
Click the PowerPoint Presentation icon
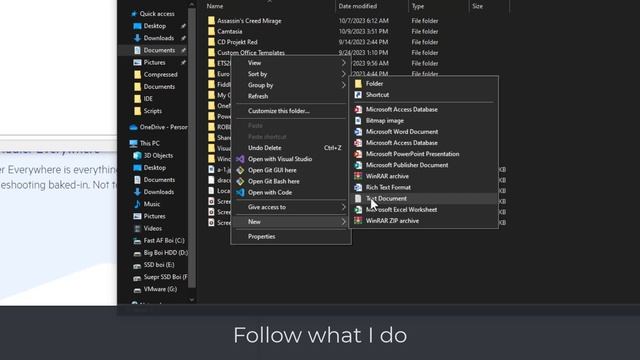pos(358,154)
